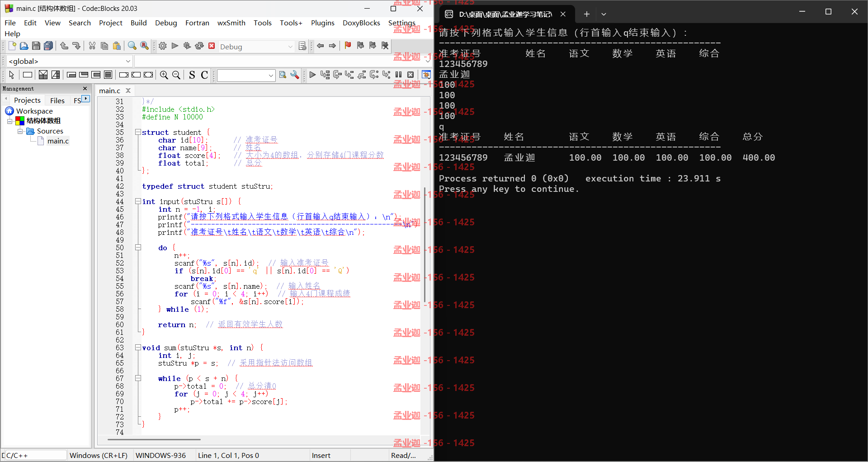Screen dimensions: 868x462
Task: Toggle comment view with C icon
Action: click(204, 75)
